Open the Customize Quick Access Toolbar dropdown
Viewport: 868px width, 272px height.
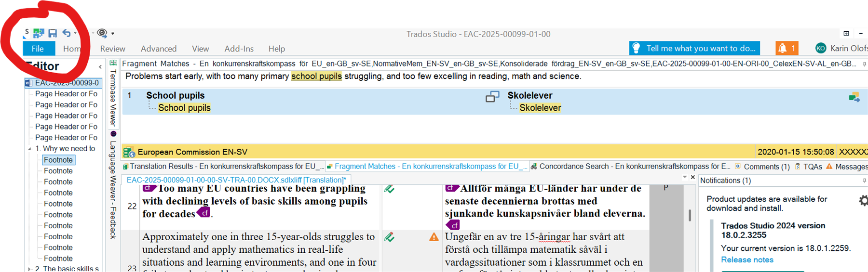[113, 33]
